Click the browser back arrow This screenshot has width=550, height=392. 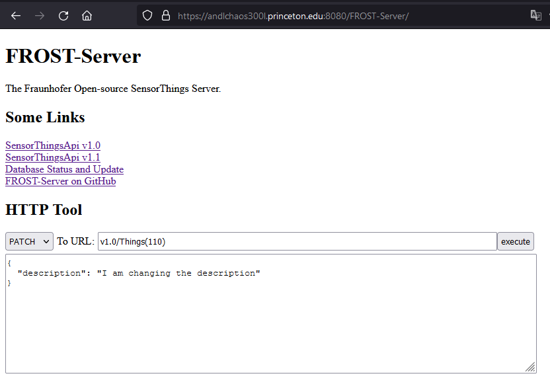[16, 16]
